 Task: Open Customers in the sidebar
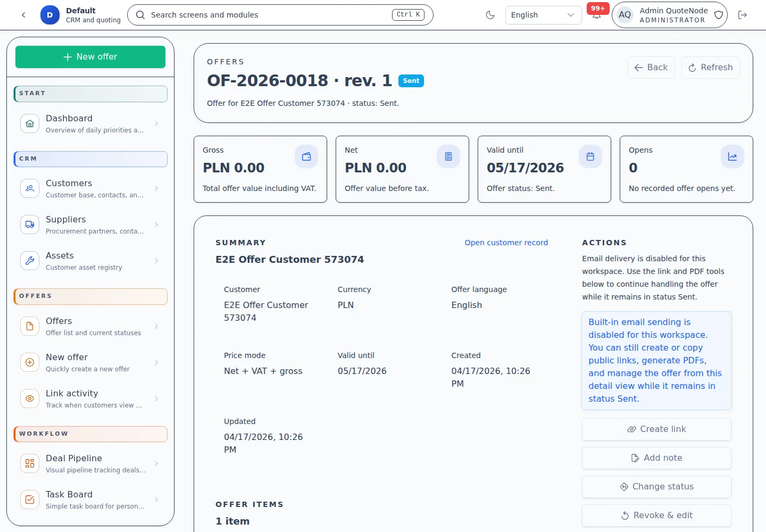click(90, 188)
